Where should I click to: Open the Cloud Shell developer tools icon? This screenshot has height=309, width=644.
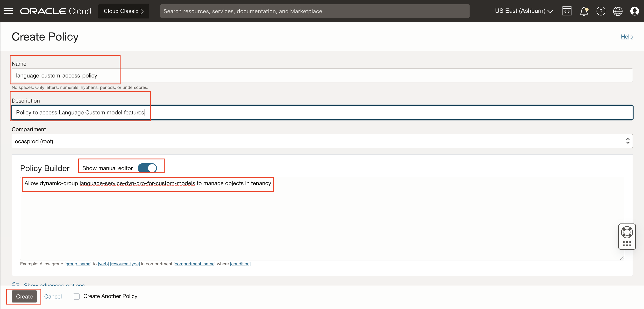click(567, 11)
